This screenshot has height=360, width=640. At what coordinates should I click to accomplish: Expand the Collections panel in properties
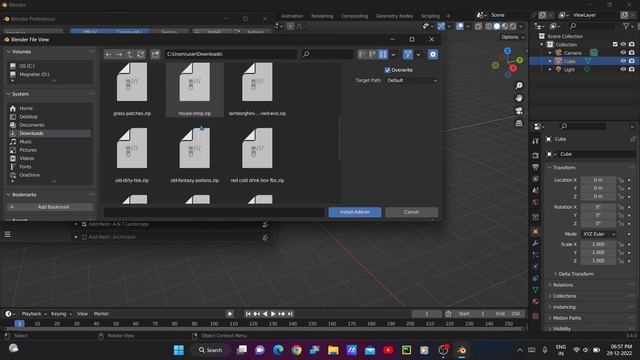tap(564, 296)
